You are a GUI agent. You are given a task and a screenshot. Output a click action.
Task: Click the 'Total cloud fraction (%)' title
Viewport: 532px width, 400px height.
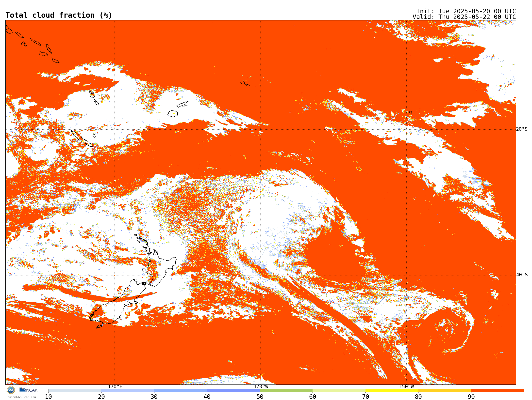[x=59, y=15]
